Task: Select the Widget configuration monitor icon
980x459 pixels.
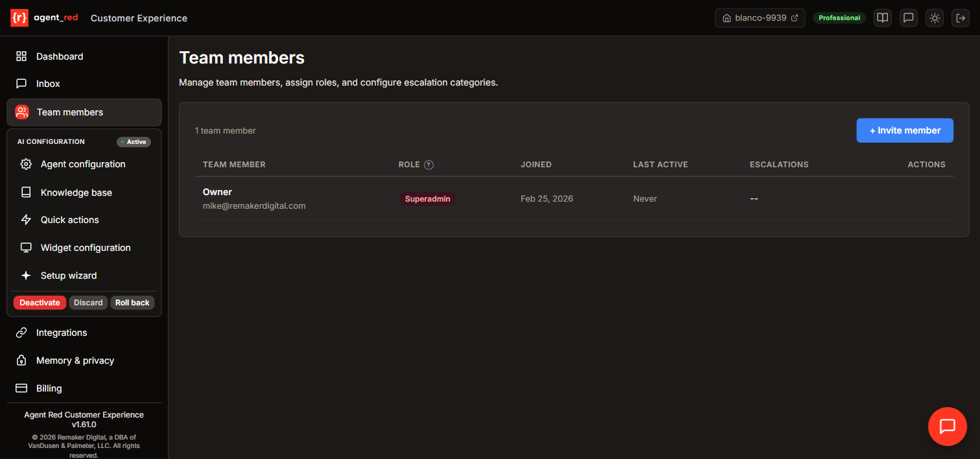Action: click(26, 248)
